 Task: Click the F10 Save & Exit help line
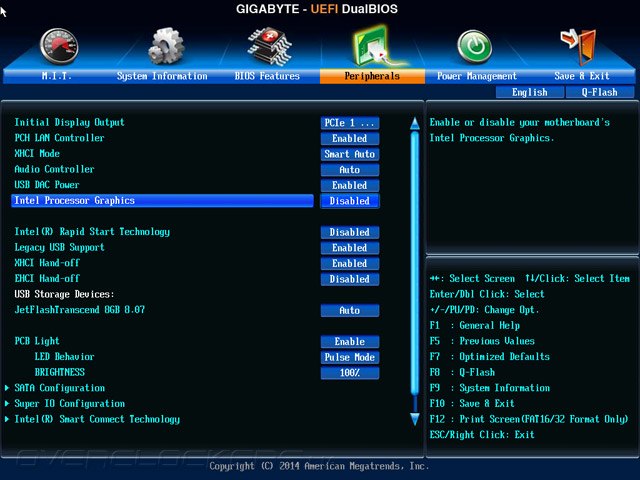click(472, 404)
